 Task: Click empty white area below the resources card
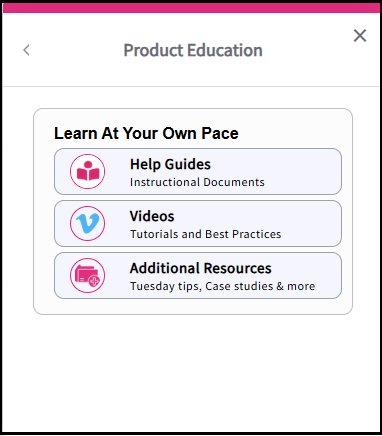click(x=191, y=372)
